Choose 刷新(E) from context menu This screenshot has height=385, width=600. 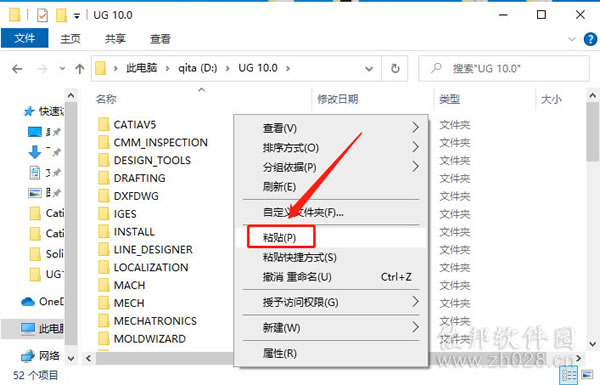click(x=331, y=186)
